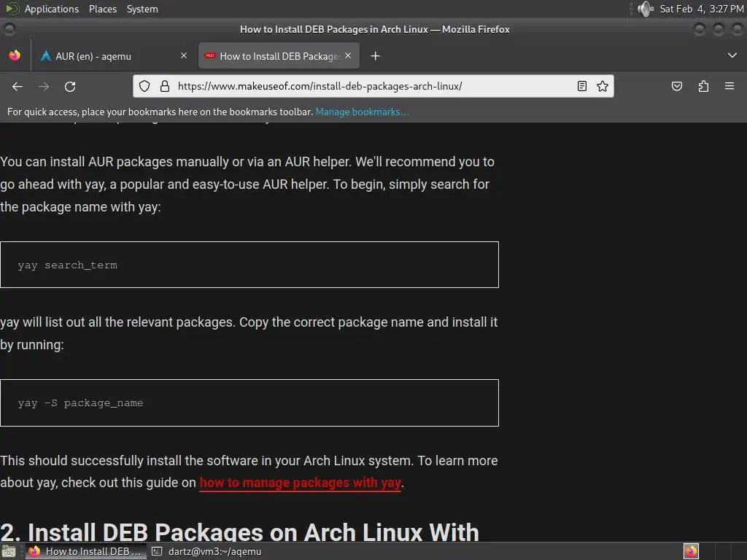Bookmark this page with the star
This screenshot has height=560, width=747.
click(603, 86)
